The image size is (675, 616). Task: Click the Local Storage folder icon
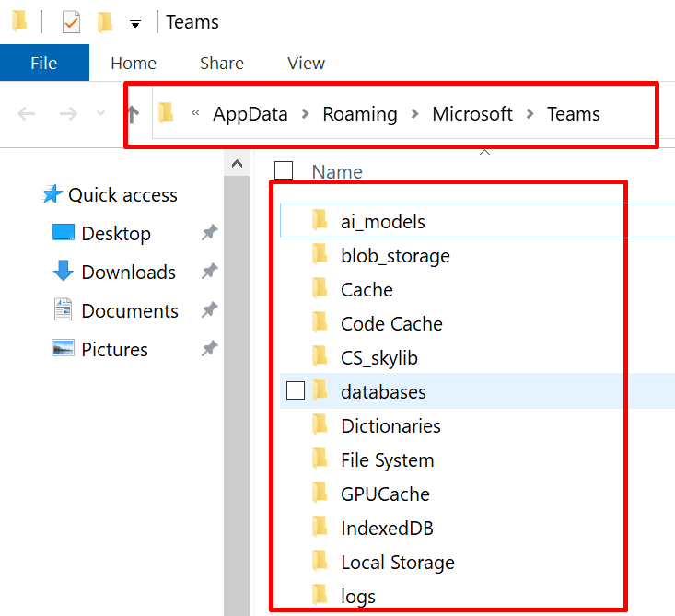(x=320, y=560)
